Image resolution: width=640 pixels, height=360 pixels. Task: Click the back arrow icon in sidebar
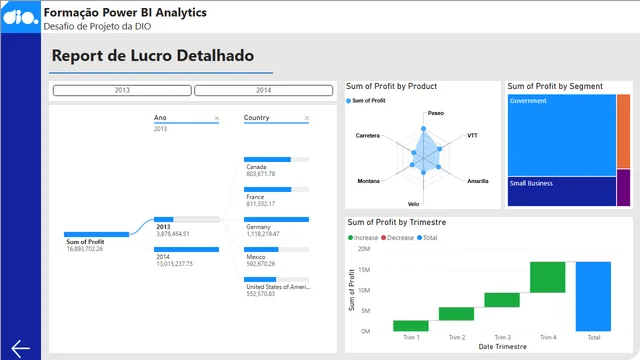pos(20,348)
